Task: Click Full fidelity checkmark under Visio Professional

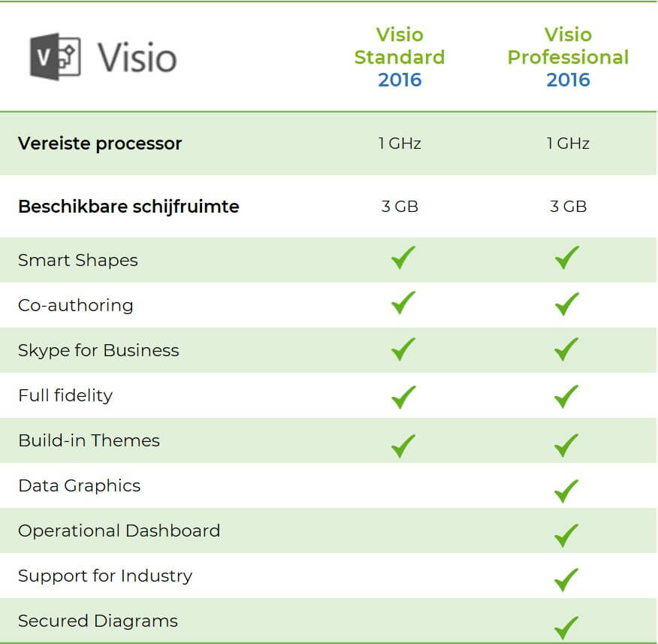Action: [567, 395]
